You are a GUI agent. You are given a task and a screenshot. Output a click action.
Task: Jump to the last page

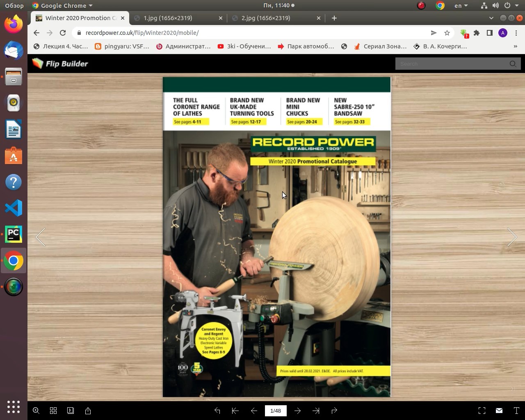(x=316, y=411)
